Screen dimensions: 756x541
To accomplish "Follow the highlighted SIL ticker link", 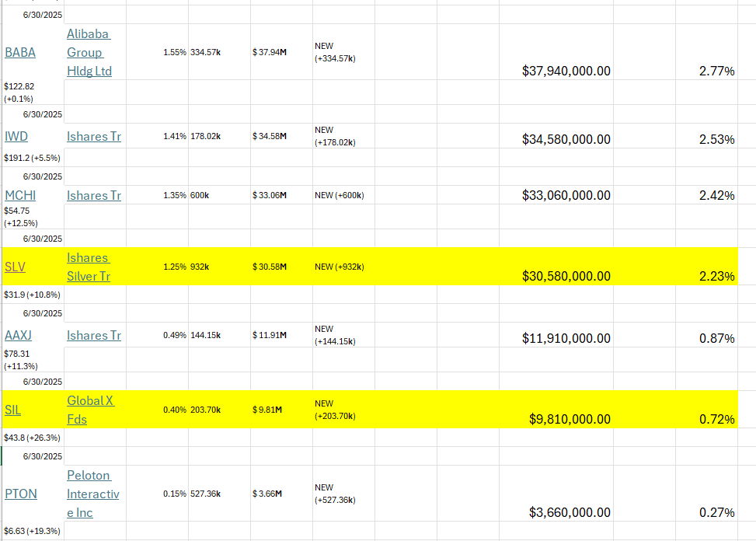I will (x=12, y=410).
